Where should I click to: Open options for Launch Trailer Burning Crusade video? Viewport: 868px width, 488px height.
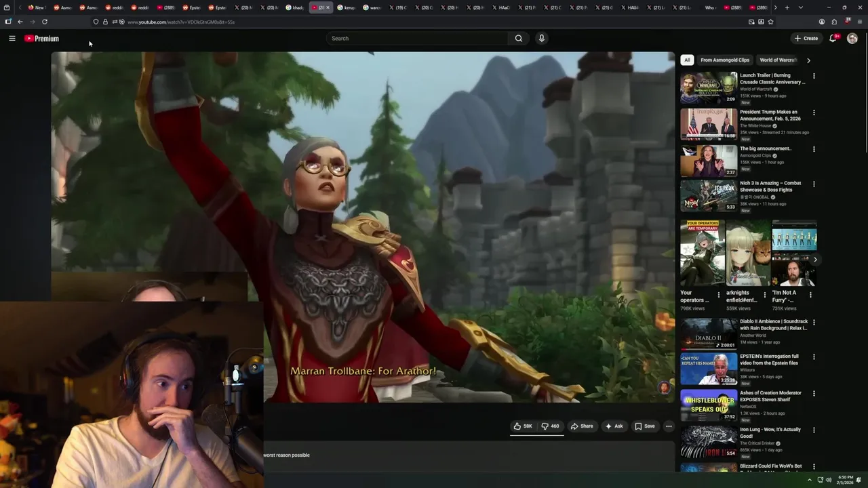pos(814,76)
